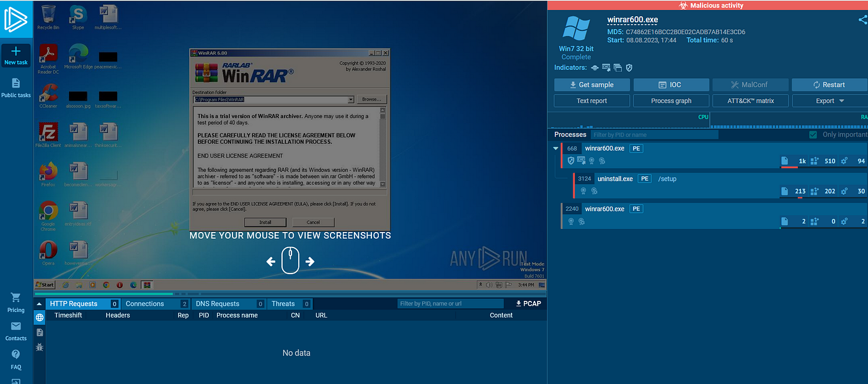Click the Filter by PID or name field
868x384 pixels.
(x=654, y=135)
